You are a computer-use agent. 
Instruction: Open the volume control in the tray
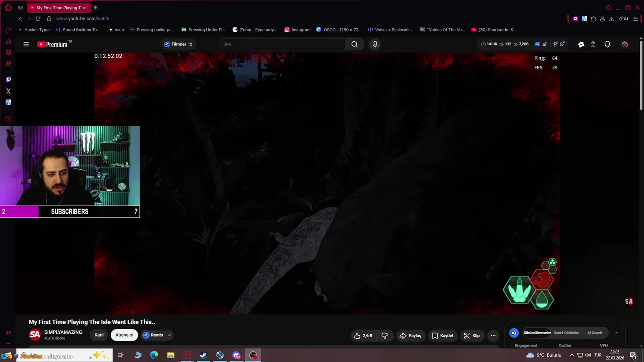[x=588, y=355]
